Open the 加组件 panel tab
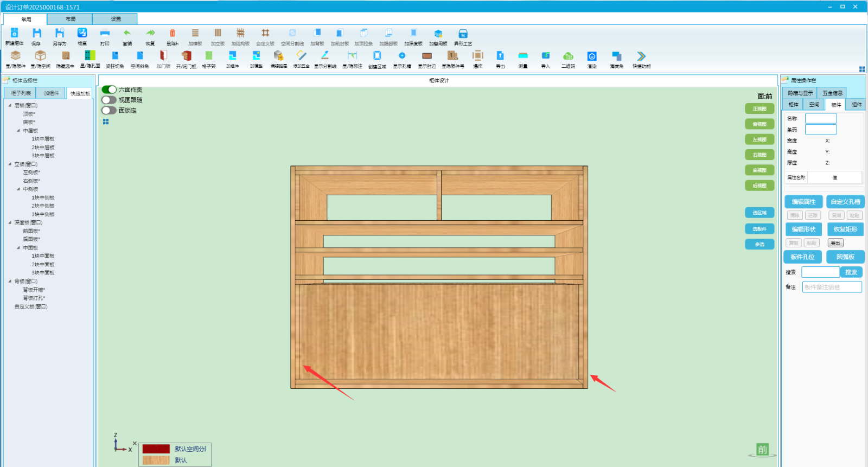This screenshot has width=868, height=467. point(52,93)
